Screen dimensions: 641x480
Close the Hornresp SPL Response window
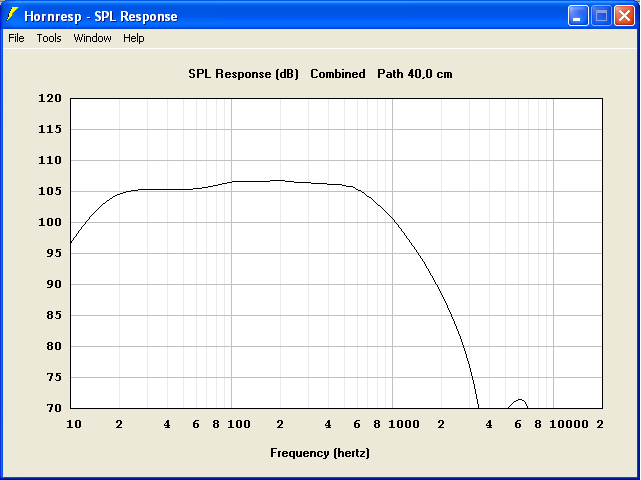[625, 16]
